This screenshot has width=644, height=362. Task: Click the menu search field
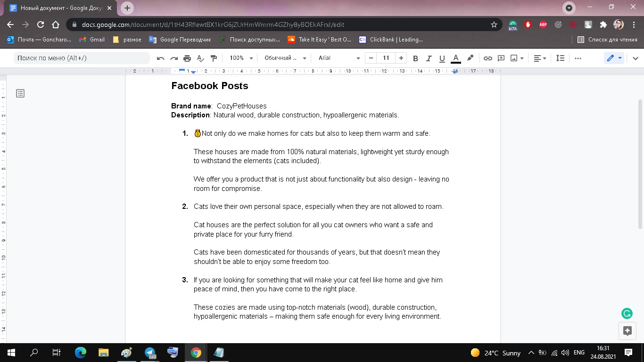click(x=82, y=58)
